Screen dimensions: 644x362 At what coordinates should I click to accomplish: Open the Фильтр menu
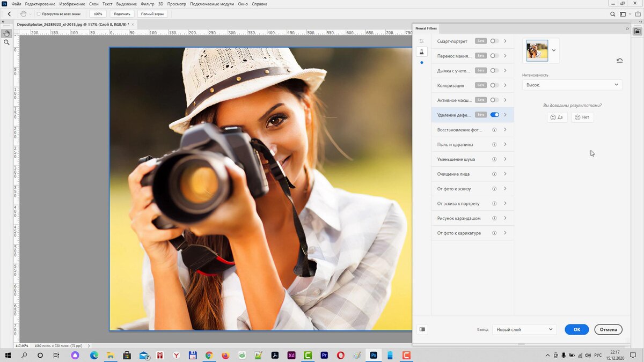pyautogui.click(x=147, y=4)
